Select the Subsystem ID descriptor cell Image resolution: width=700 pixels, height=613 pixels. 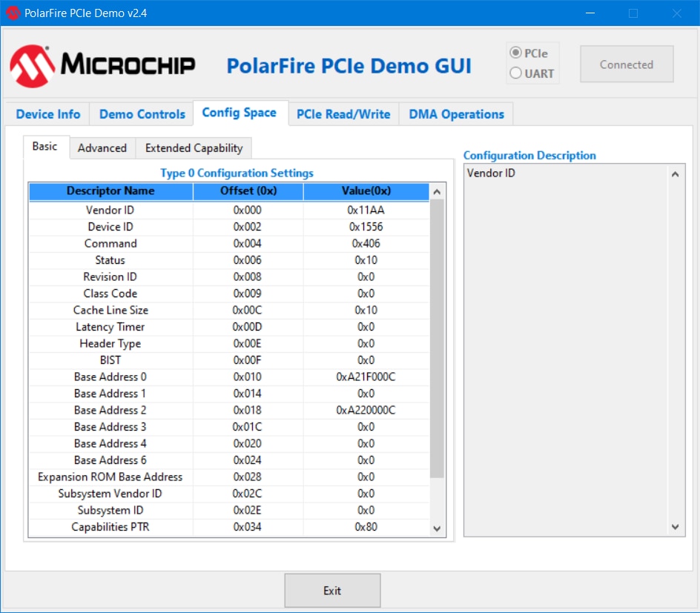[110, 511]
